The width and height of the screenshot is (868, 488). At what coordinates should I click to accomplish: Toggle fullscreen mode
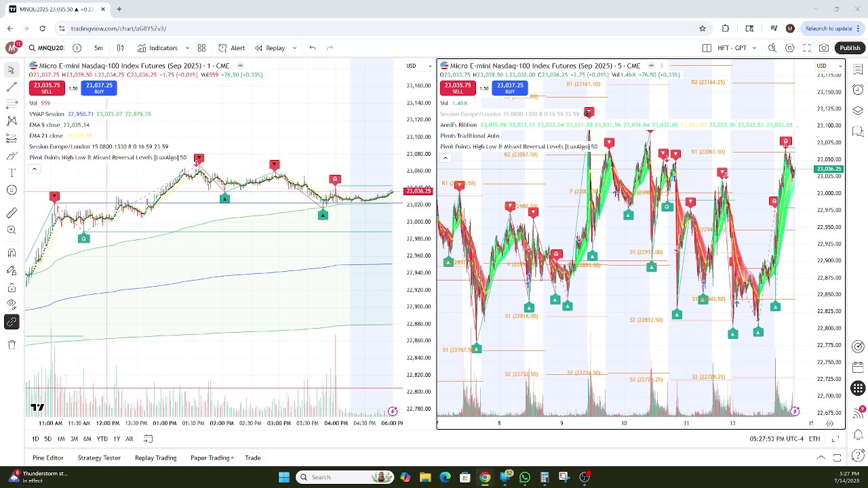807,48
